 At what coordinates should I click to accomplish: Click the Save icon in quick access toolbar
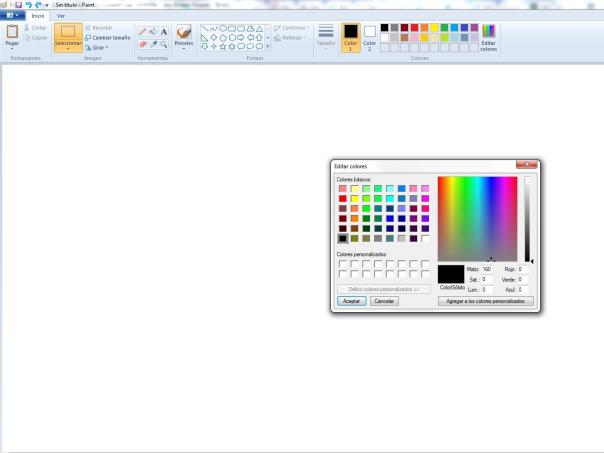click(x=18, y=5)
